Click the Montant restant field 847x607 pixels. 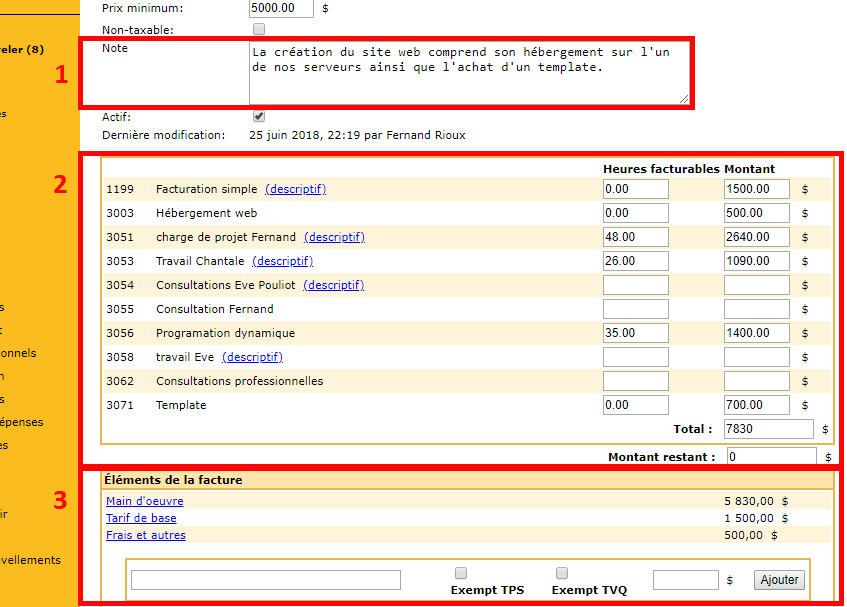771,457
